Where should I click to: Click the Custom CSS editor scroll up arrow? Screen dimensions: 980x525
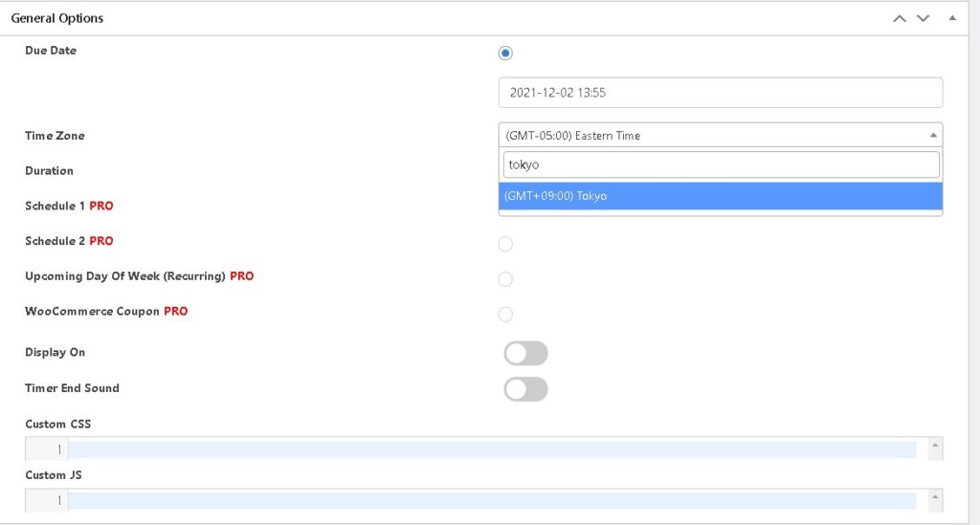(935, 446)
